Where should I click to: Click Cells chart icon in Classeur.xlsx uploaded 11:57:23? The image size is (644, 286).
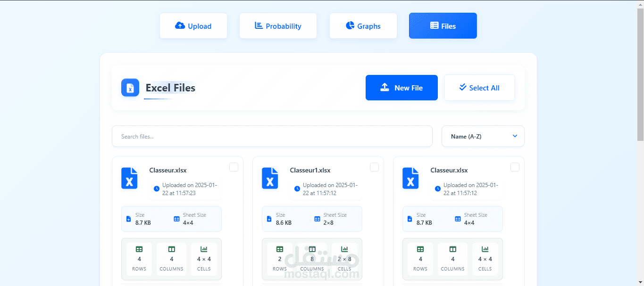[x=204, y=249]
